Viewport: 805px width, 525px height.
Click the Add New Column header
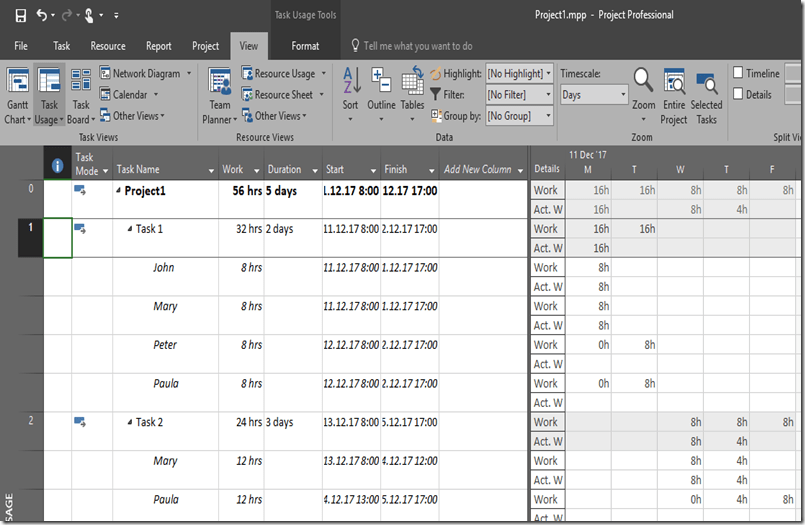coord(478,169)
